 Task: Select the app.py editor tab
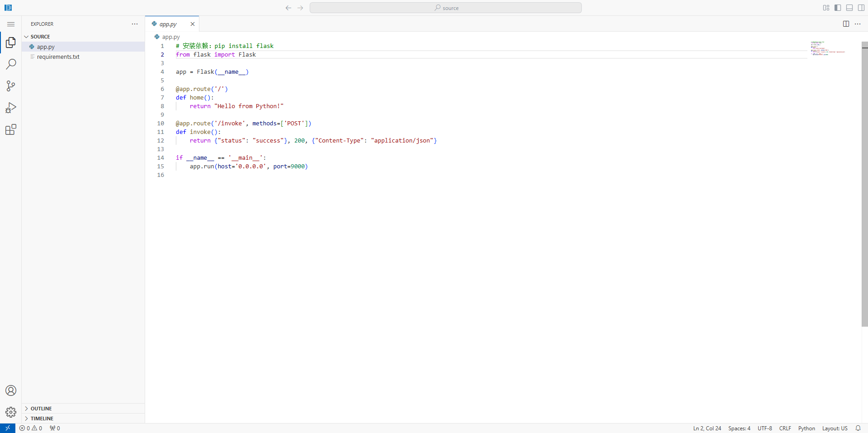[172, 24]
